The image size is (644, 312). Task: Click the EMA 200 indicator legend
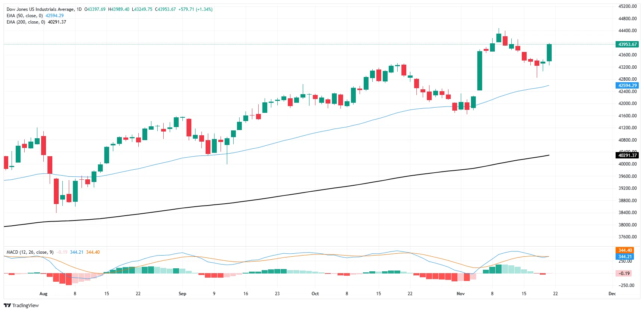(26, 22)
